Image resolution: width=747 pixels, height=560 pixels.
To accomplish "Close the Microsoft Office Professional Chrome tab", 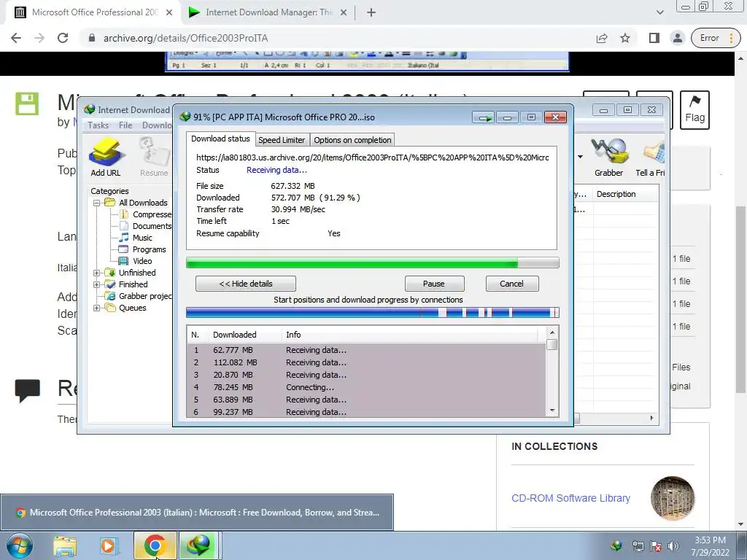I will [x=169, y=13].
